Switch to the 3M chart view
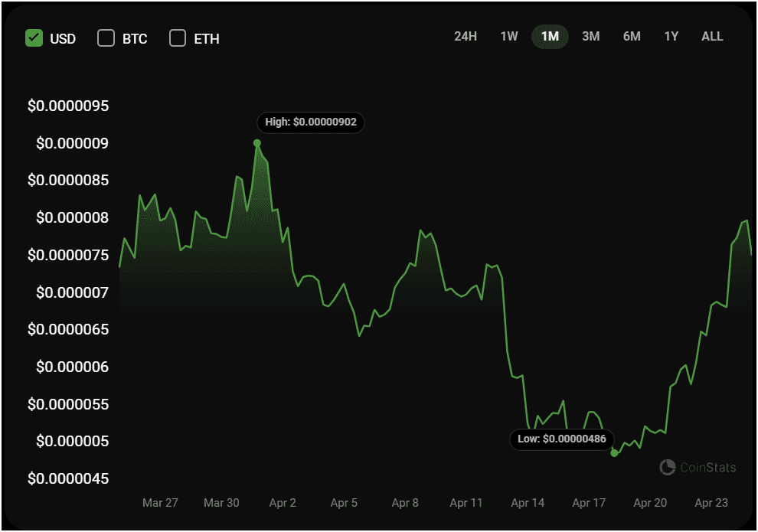Viewport: 758px width, 532px height. click(x=590, y=36)
